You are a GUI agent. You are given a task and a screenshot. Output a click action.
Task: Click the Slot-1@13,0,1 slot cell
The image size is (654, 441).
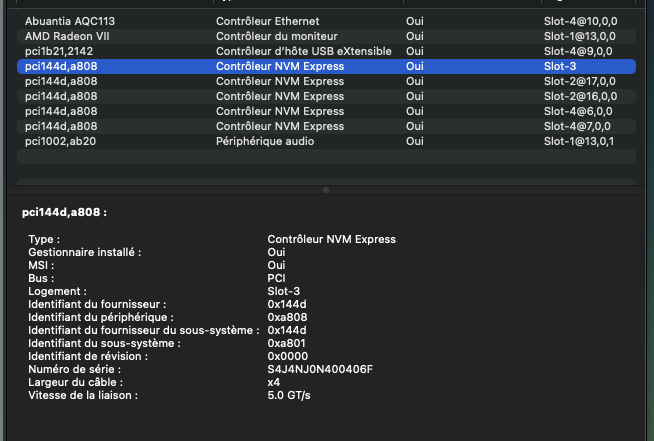click(579, 141)
